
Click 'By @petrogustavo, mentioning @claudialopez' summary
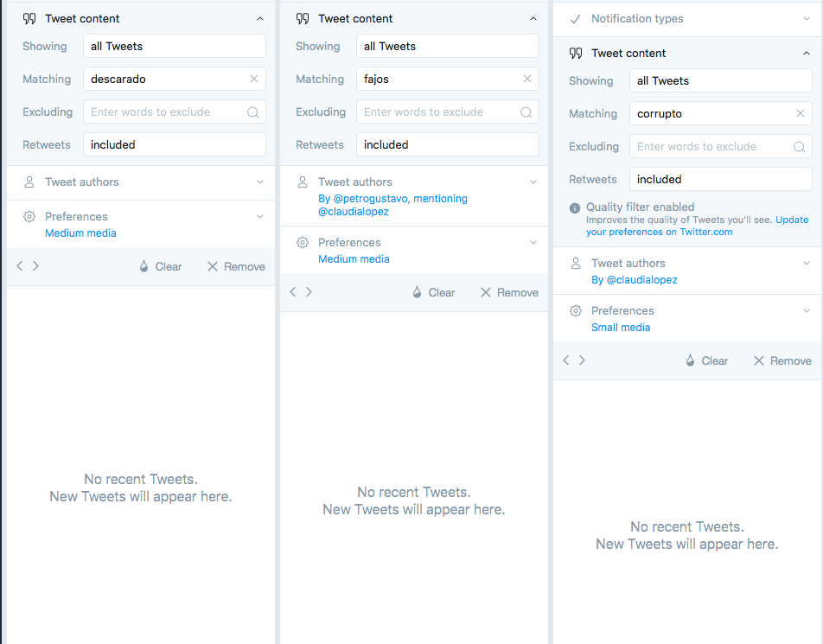(x=392, y=205)
